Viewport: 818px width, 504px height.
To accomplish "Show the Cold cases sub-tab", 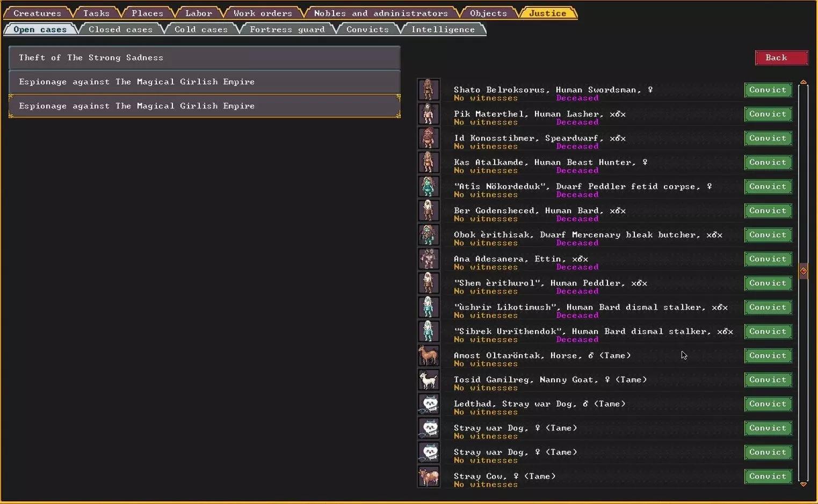I will [201, 30].
